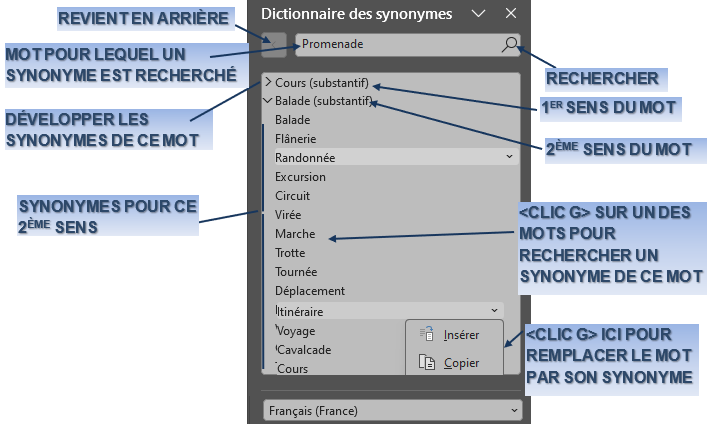The width and height of the screenshot is (707, 424).
Task: Select the synonym Itinéraire
Action: [x=300, y=312]
